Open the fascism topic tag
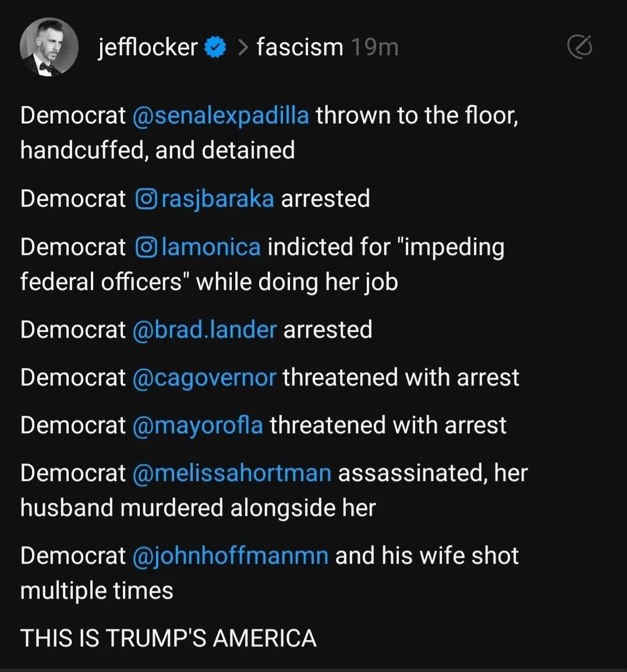 click(300, 47)
